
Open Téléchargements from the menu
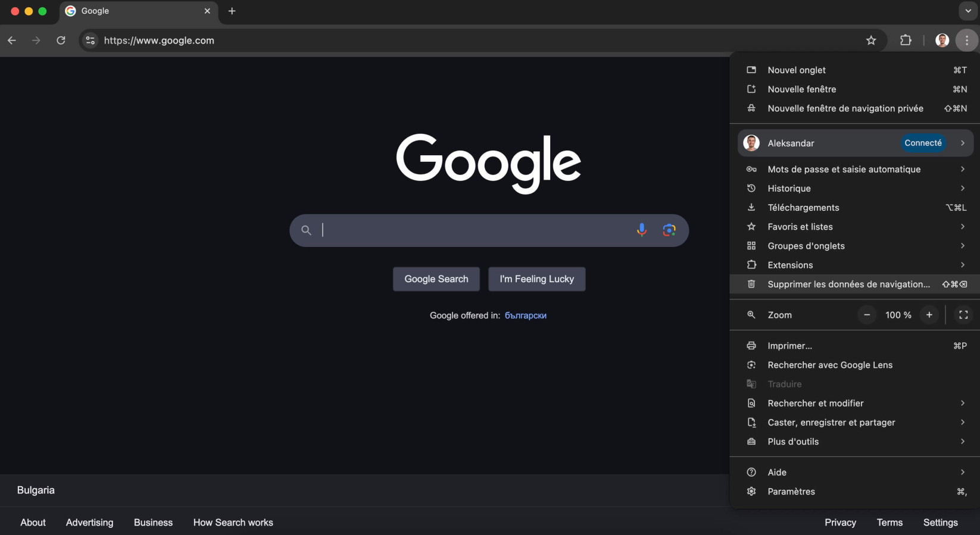coord(855,208)
